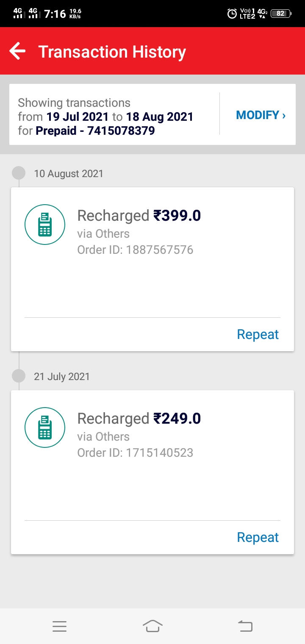Tap the Prepaid - 7415078379 number
Viewport: 305px width, 644px height.
[x=95, y=130]
